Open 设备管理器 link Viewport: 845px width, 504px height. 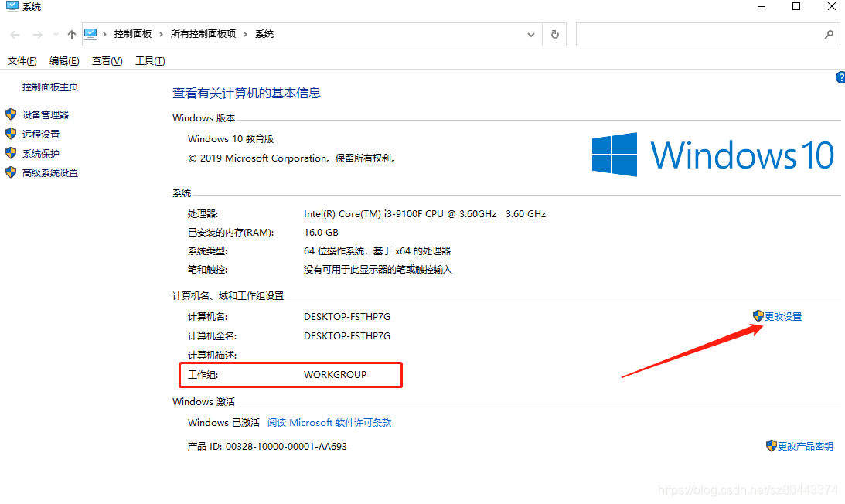tap(46, 114)
